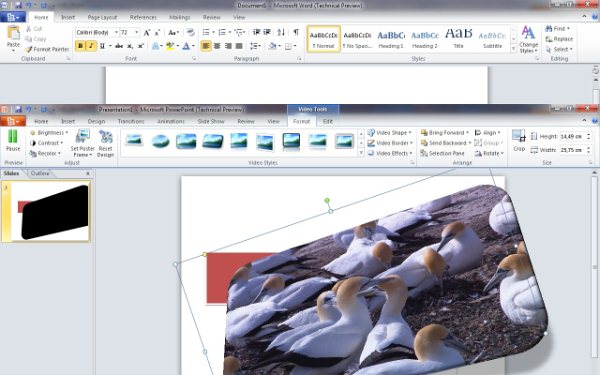Viewport: 600px width, 375px height.
Task: Switch to the Animations tab
Action: [171, 121]
